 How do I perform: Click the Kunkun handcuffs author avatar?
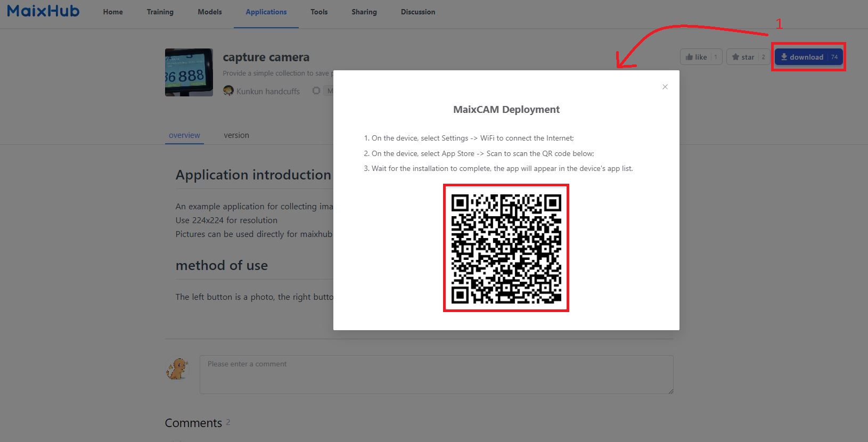click(228, 91)
